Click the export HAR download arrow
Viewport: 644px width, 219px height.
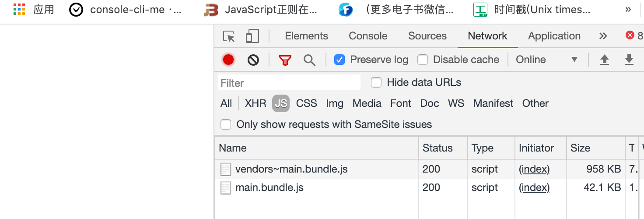click(x=629, y=60)
